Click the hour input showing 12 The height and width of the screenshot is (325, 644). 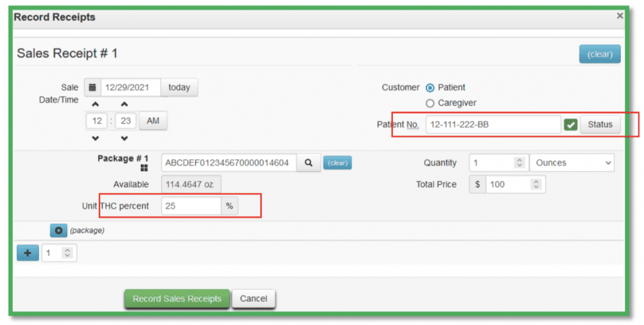pyautogui.click(x=97, y=121)
